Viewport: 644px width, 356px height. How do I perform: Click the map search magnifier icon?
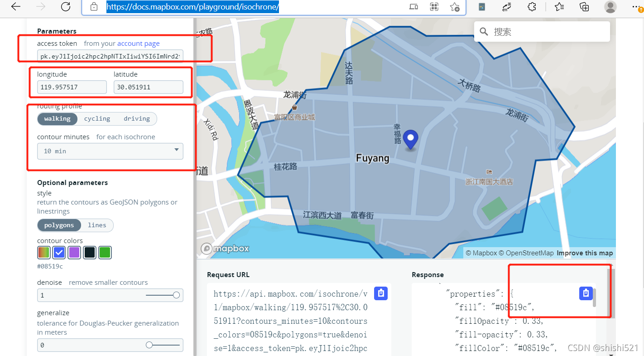pos(484,32)
